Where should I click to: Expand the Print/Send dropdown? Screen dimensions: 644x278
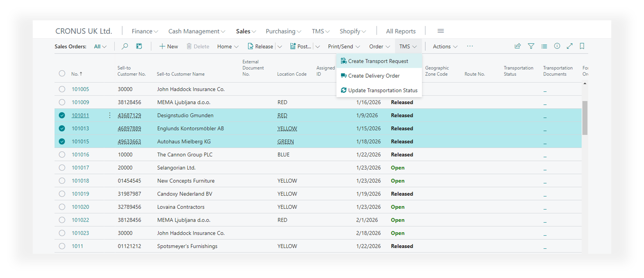click(344, 46)
